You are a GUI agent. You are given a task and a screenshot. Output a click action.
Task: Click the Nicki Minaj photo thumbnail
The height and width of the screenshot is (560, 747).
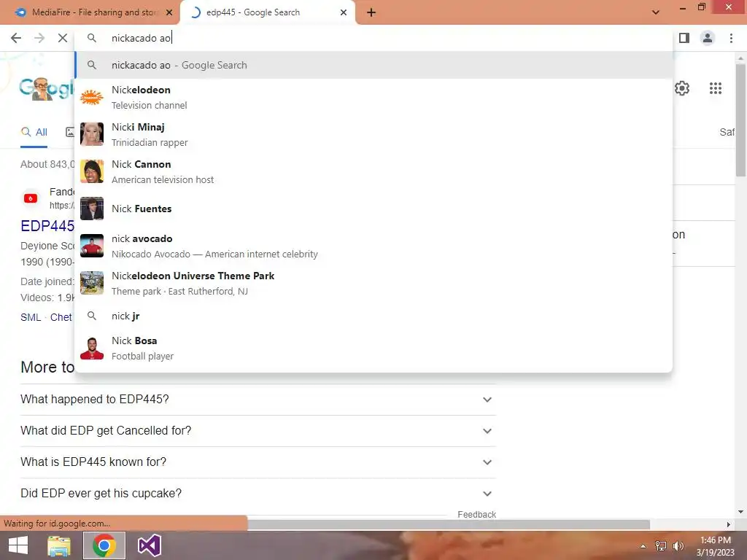91,134
